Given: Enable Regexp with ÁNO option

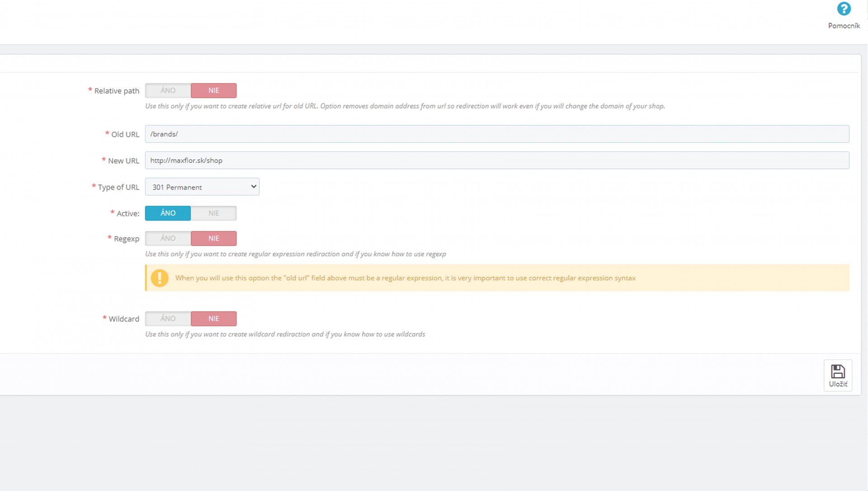Looking at the screenshot, I should click(168, 238).
